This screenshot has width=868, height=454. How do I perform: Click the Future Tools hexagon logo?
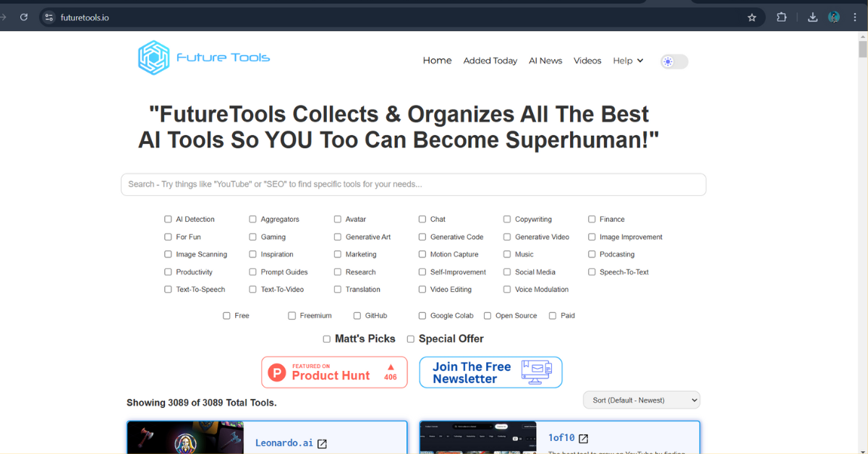coord(153,58)
